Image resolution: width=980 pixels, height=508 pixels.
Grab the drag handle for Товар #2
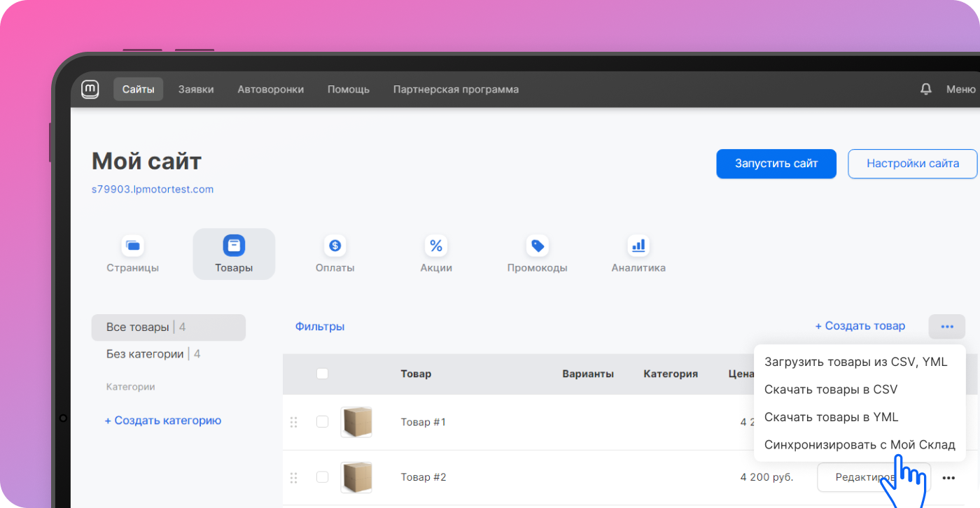[x=294, y=477]
